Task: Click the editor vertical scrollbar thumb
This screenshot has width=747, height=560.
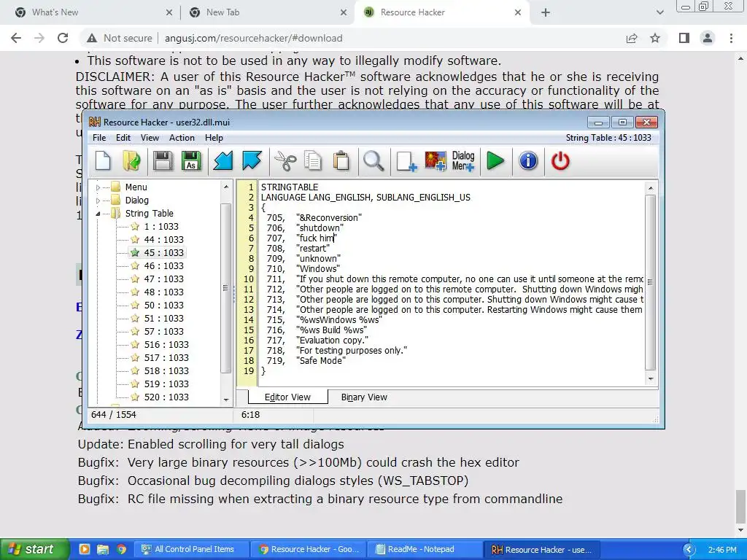Action: click(650, 282)
